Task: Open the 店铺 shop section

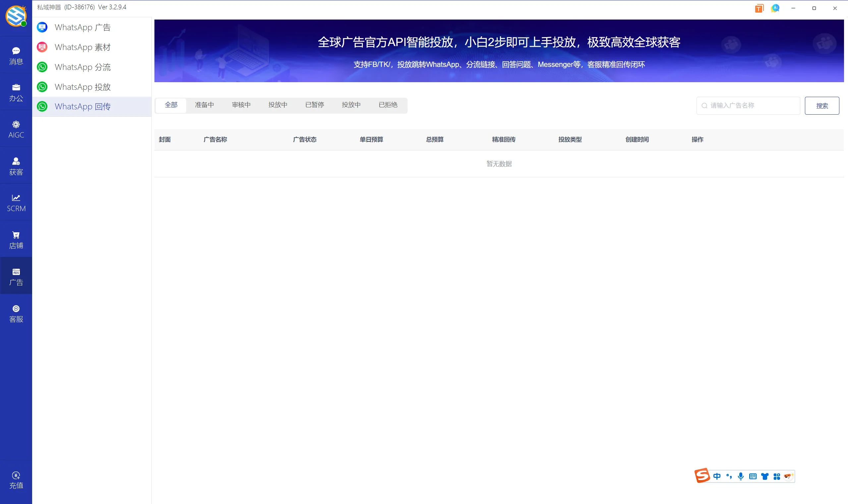Action: pyautogui.click(x=16, y=239)
